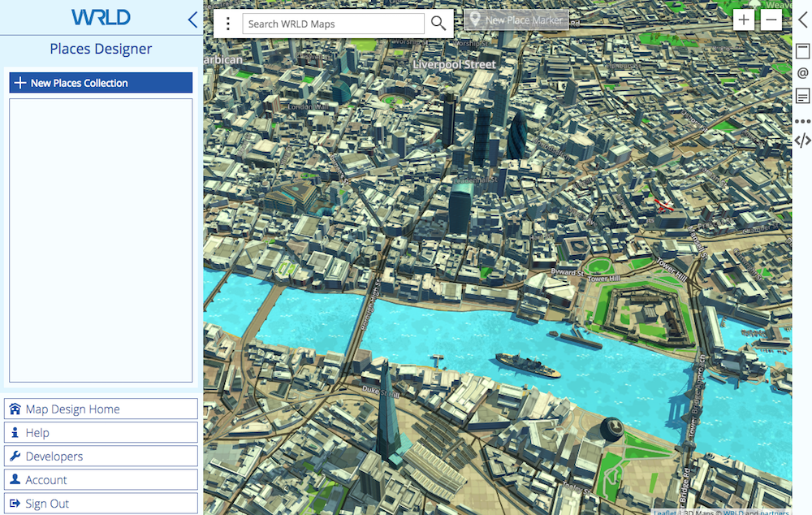The width and height of the screenshot is (812, 515).
Task: Click the Search WRLD Maps input field
Action: 333,24
